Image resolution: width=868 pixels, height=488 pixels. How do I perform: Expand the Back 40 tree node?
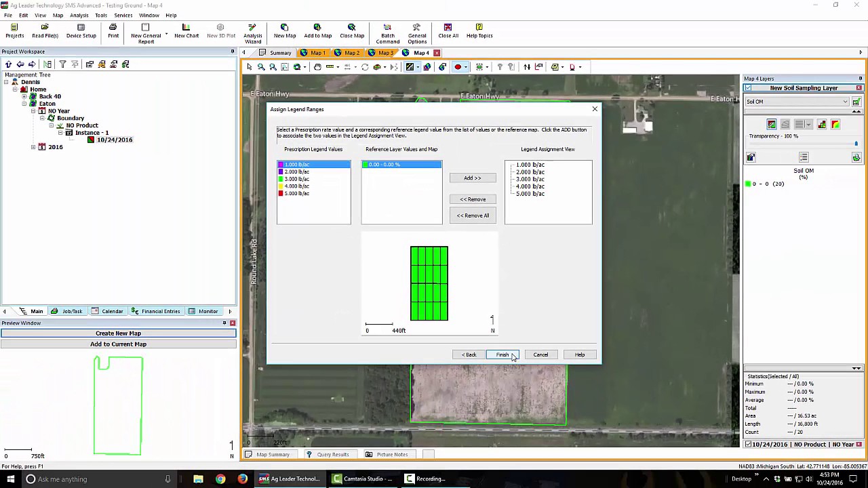click(x=24, y=96)
